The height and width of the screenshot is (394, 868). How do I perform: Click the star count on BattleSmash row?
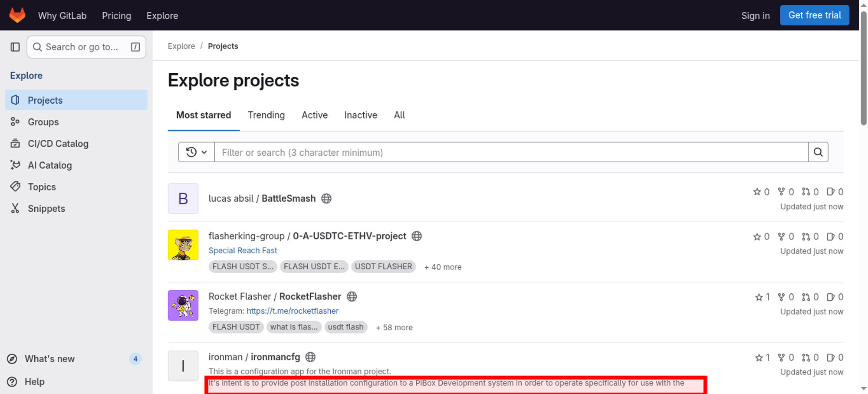pos(761,192)
